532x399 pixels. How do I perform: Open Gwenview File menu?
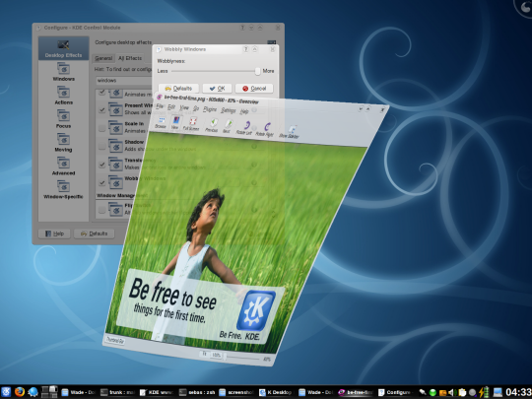click(160, 106)
